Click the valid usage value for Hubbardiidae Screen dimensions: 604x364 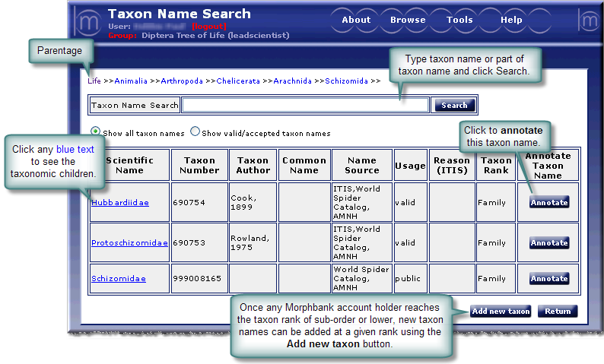[x=405, y=202]
